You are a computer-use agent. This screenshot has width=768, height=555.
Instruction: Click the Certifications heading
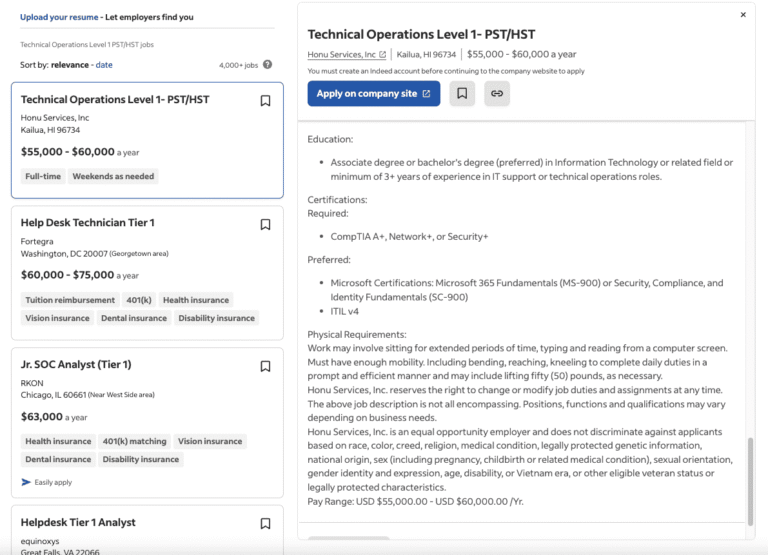tap(337, 200)
